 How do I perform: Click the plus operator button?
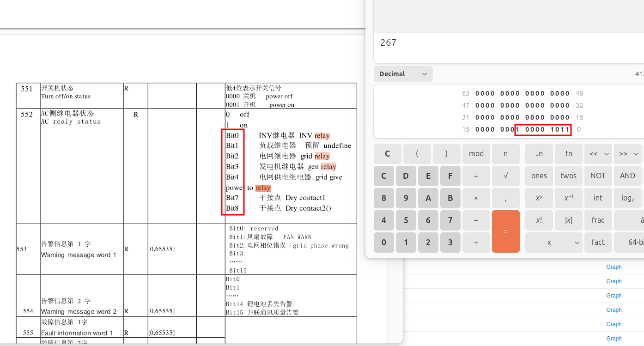(476, 243)
